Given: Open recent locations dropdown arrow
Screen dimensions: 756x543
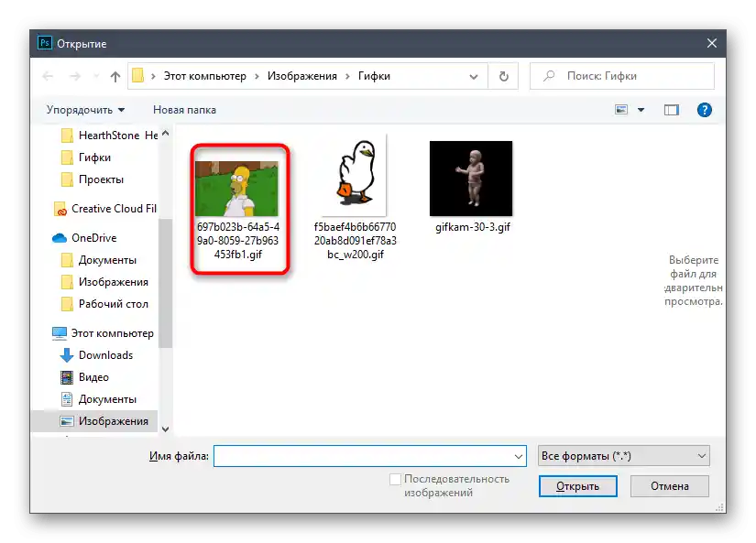Looking at the screenshot, I should tap(96, 76).
